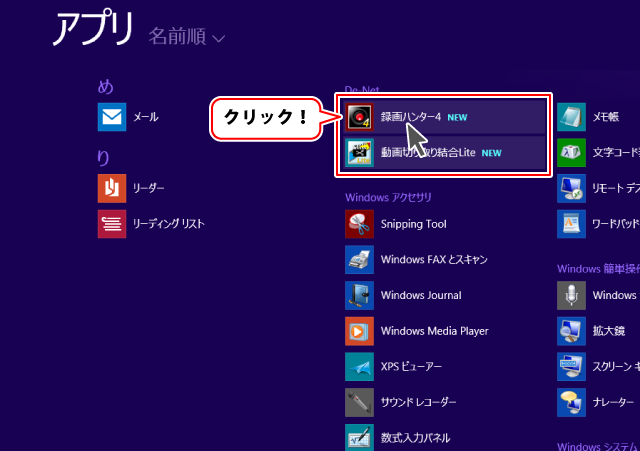The width and height of the screenshot is (640, 451).
Task: Click the Windows 簡単操作 group header
Action: (598, 269)
